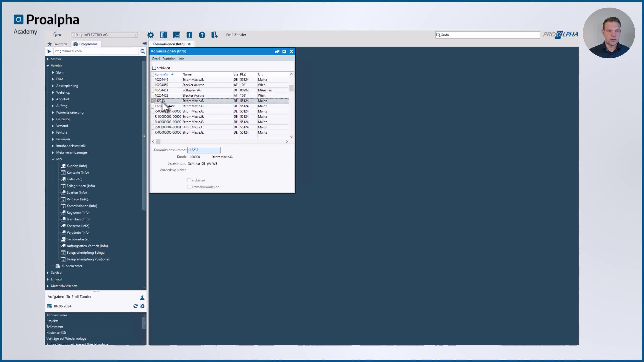
Task: Toggle the Fremdkommission checkbox
Action: tap(189, 187)
